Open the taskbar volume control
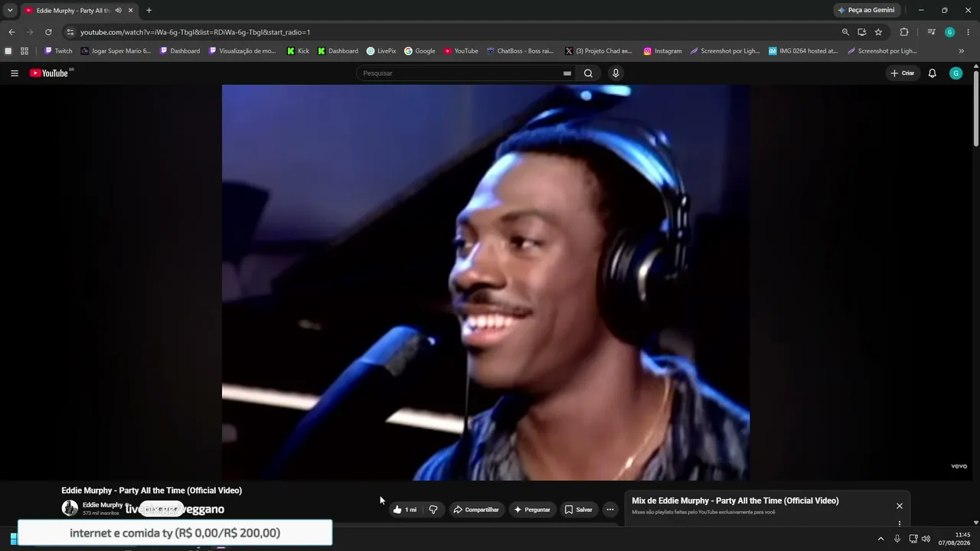Screen dimensions: 980x551 pyautogui.click(x=926, y=539)
